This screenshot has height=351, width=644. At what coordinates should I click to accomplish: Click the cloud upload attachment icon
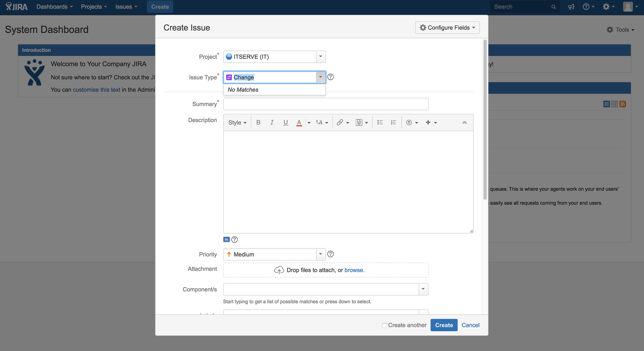click(x=279, y=270)
